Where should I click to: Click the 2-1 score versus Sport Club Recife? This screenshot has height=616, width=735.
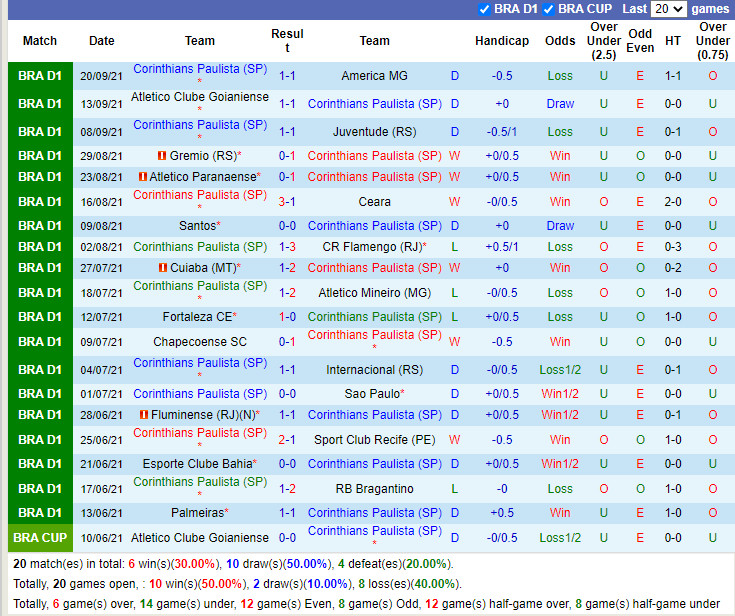pyautogui.click(x=287, y=440)
